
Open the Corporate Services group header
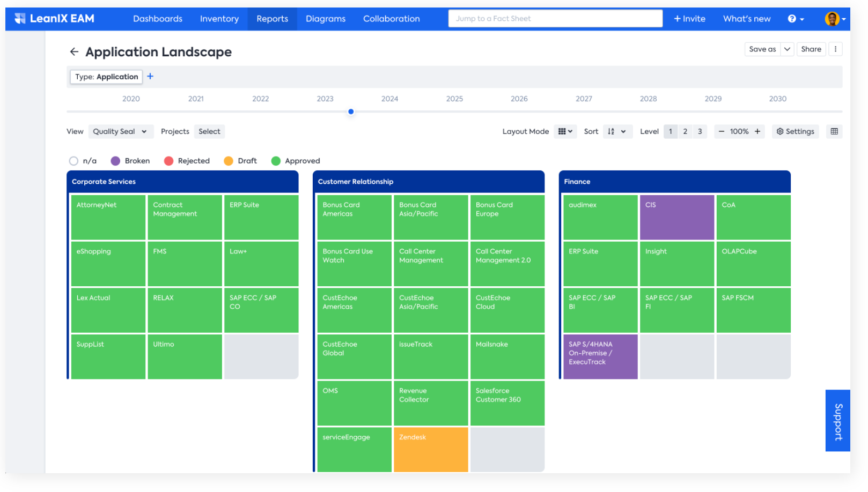point(182,182)
